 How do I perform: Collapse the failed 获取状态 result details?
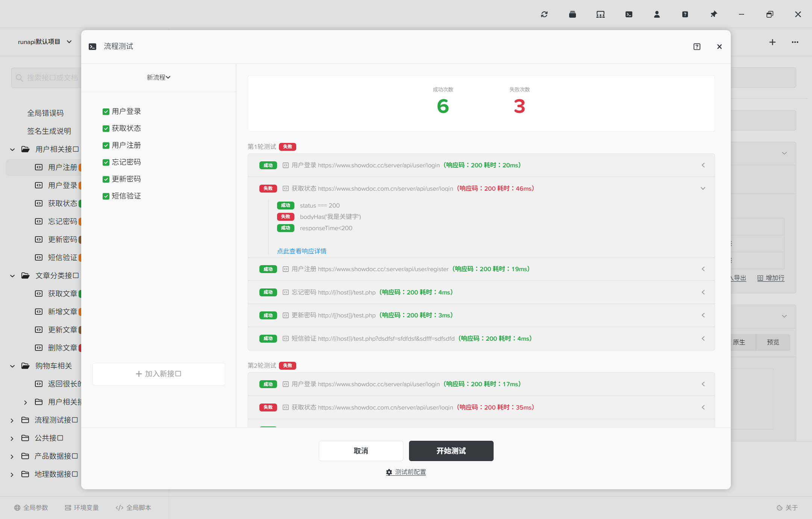(x=703, y=188)
